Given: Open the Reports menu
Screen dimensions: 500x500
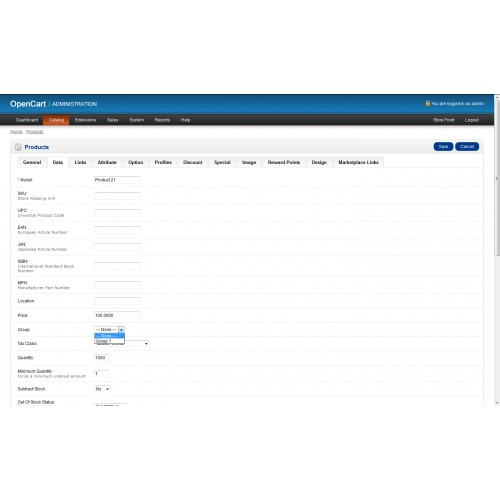Looking at the screenshot, I should point(162,120).
